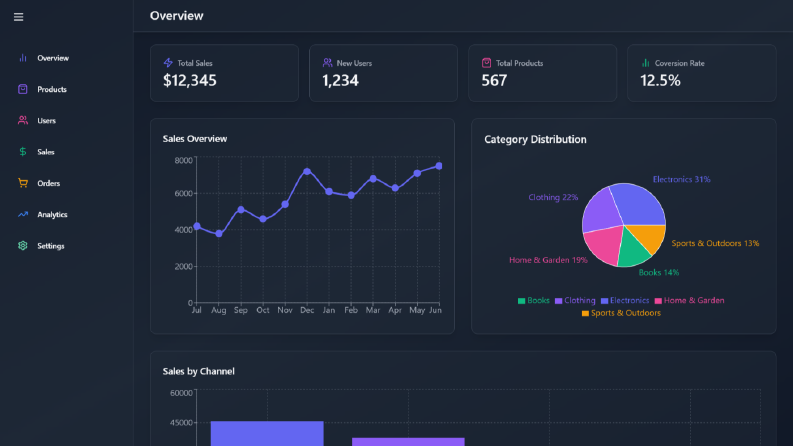Click the Category Distribution title
The width and height of the screenshot is (793, 446).
click(x=535, y=140)
